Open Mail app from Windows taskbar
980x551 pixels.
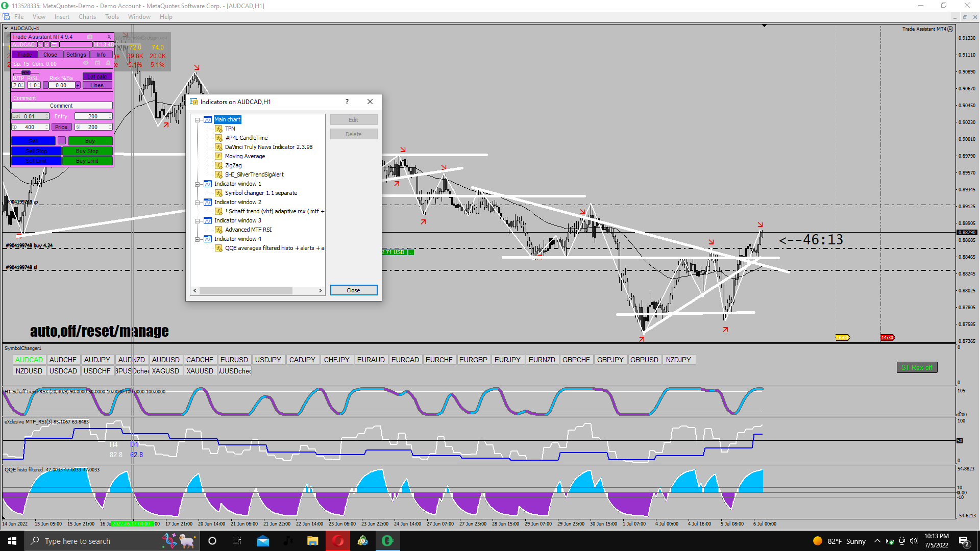[x=263, y=541]
